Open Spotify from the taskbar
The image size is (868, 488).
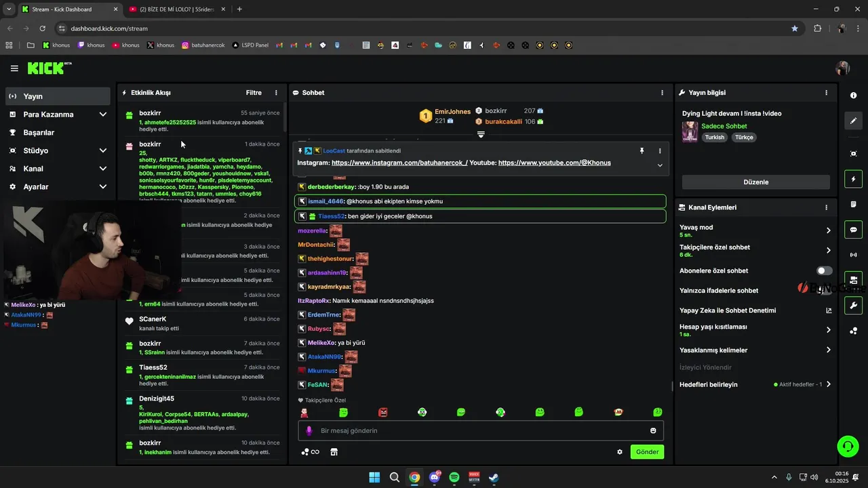pyautogui.click(x=454, y=477)
